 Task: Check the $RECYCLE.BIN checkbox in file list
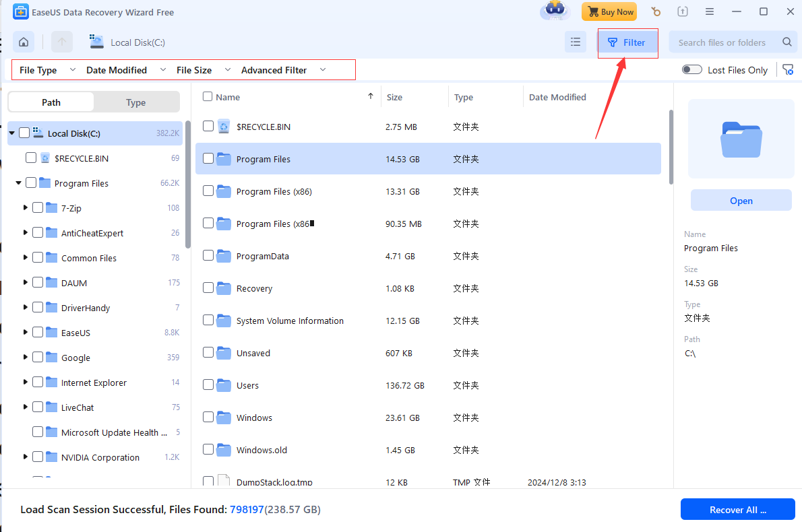click(x=208, y=126)
